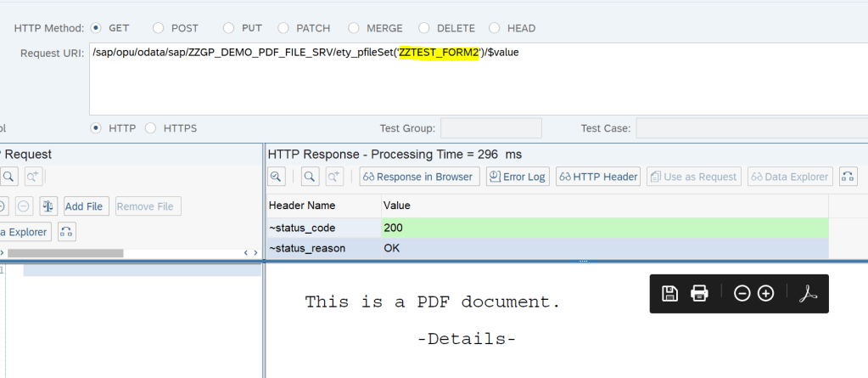
Task: Select the ~status_reason cell
Action: tap(323, 248)
